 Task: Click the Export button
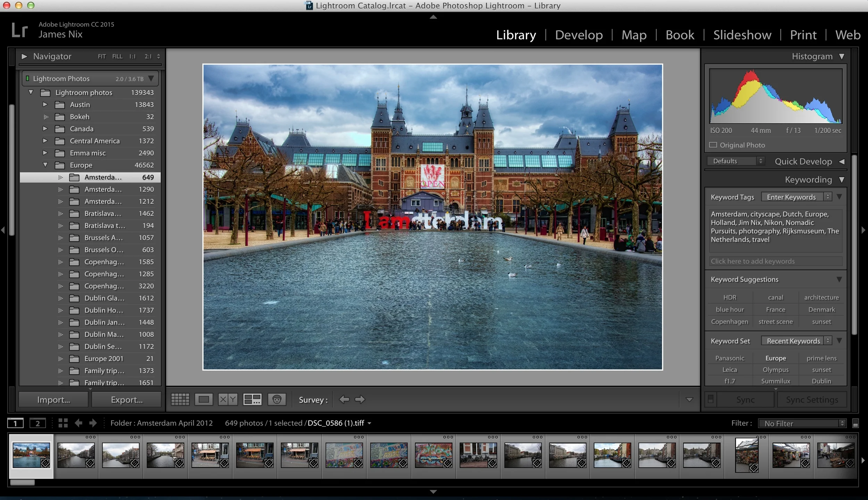click(x=127, y=400)
